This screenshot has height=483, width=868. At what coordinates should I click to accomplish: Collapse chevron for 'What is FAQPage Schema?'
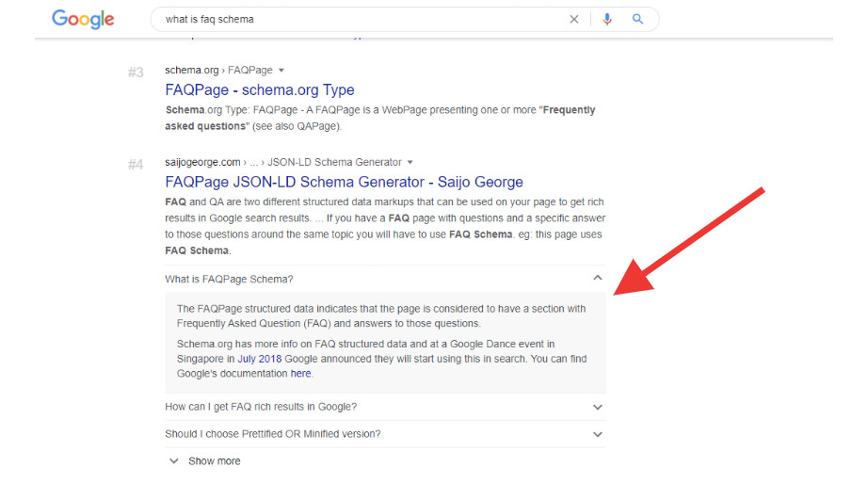click(597, 279)
